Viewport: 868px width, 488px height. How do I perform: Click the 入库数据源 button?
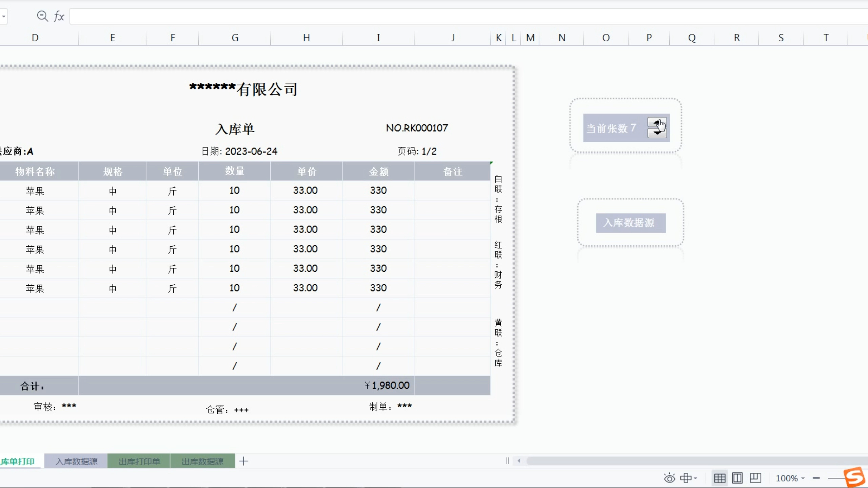click(631, 223)
